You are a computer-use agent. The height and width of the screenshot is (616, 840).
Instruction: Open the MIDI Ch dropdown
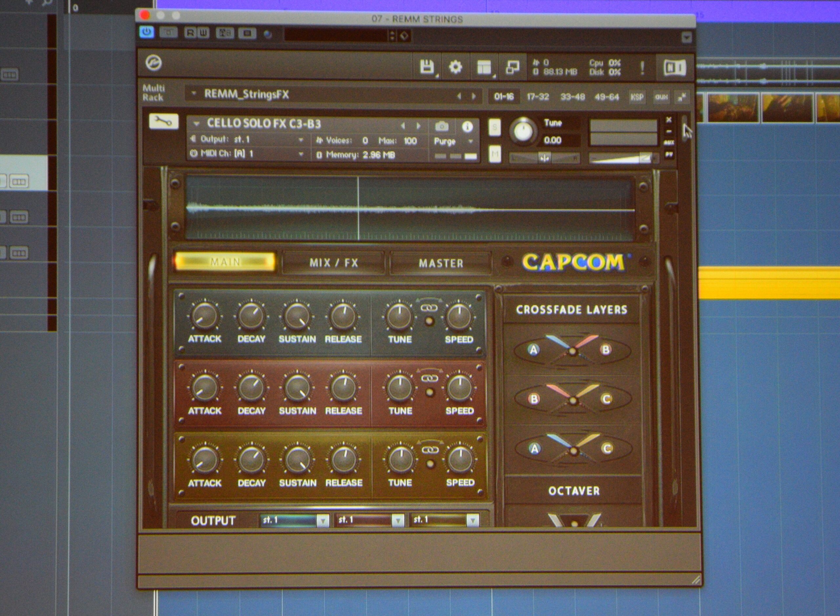[247, 154]
